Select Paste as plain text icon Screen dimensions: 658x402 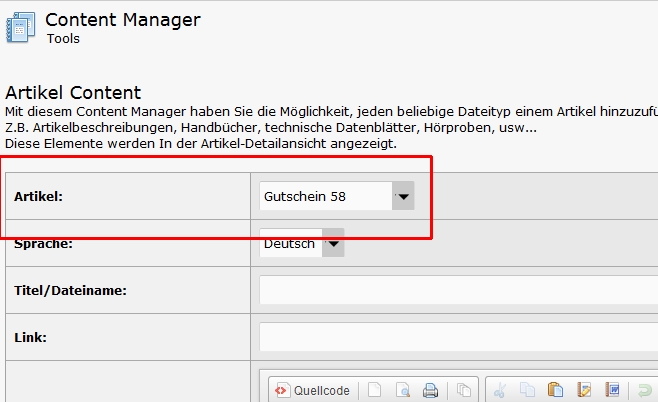585,390
